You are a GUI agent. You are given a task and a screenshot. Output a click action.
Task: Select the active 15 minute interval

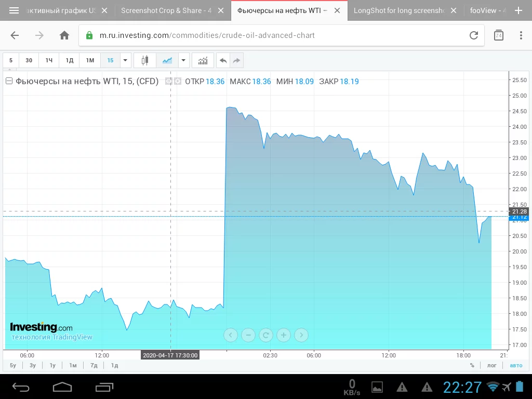pos(110,60)
